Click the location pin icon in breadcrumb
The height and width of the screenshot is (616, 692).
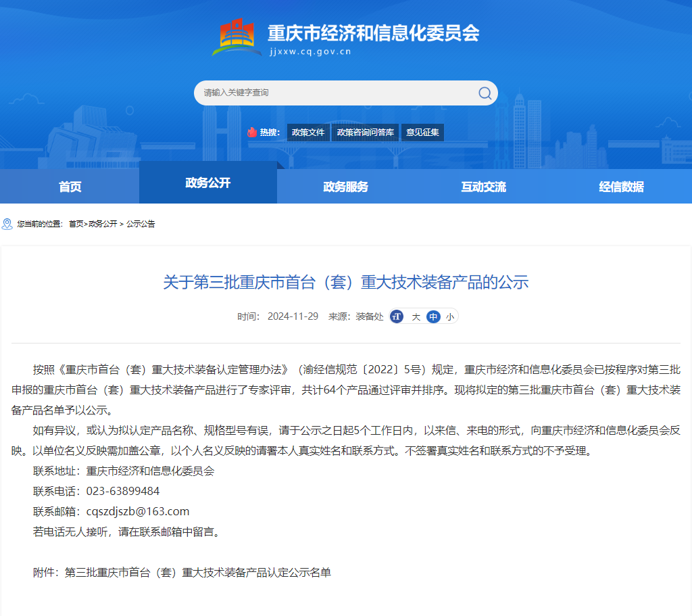(7, 224)
